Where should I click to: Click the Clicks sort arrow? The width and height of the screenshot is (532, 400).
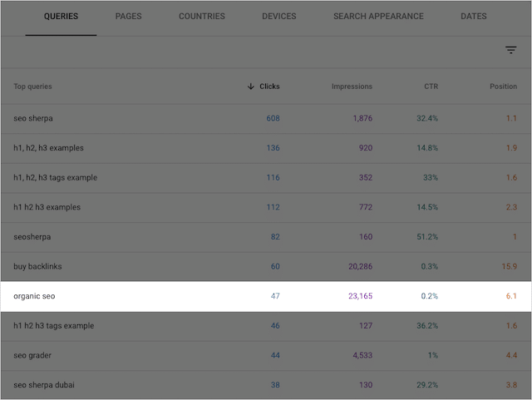click(x=251, y=86)
